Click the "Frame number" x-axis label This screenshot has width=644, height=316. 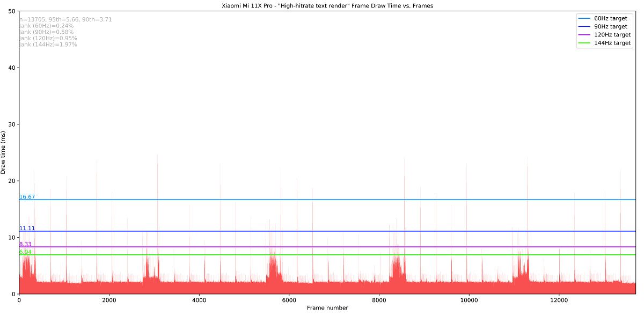pos(327,308)
